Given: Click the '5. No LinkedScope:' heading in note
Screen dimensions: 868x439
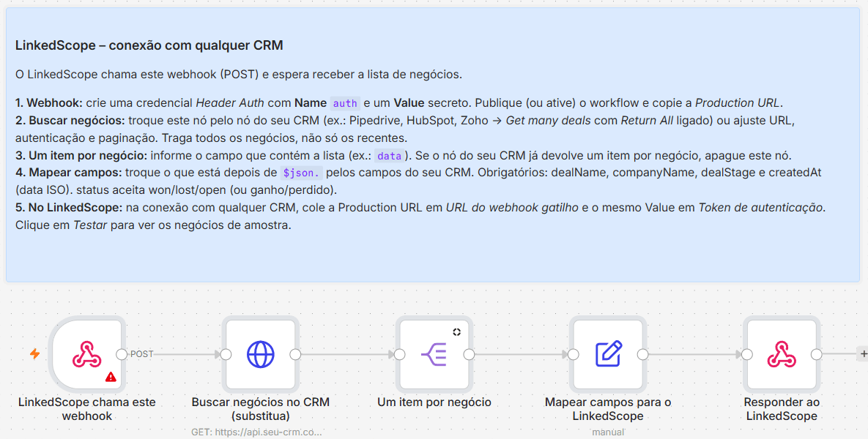Looking at the screenshot, I should click(x=69, y=208).
